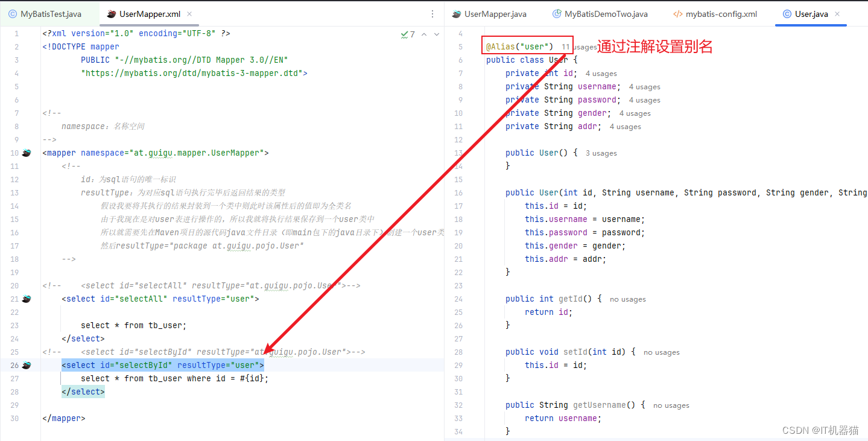Screen dimensions: 868x441
Task: Click the MyBatis gutter icon on line 10
Action: tap(27, 153)
